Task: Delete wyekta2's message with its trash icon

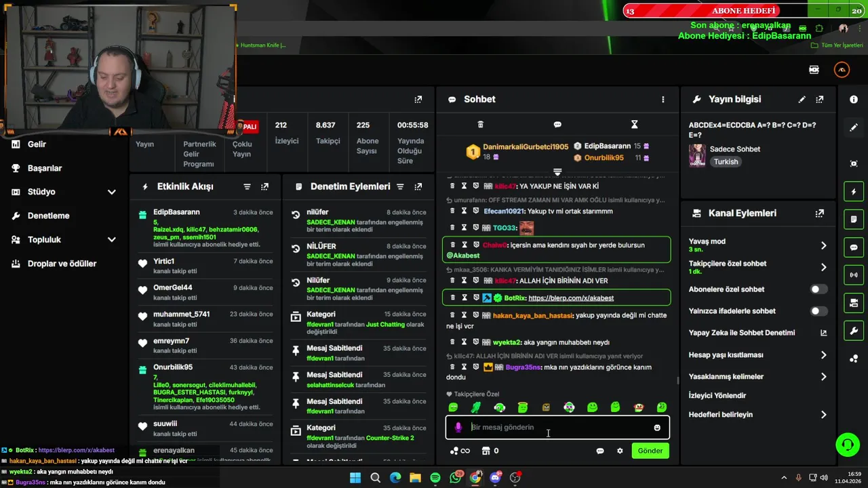Action: pyautogui.click(x=453, y=342)
